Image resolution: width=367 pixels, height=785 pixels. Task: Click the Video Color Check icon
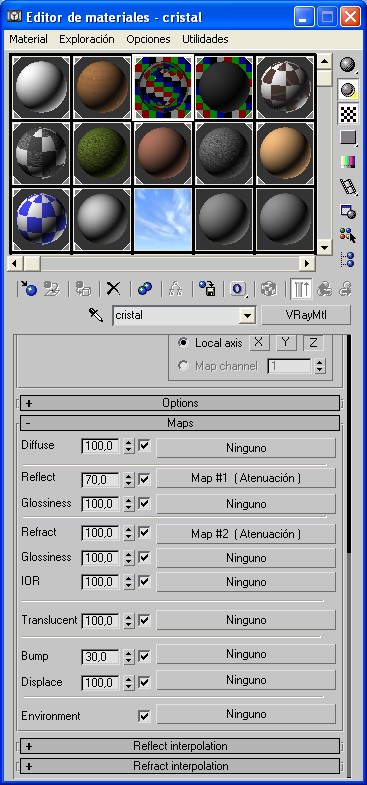click(347, 162)
